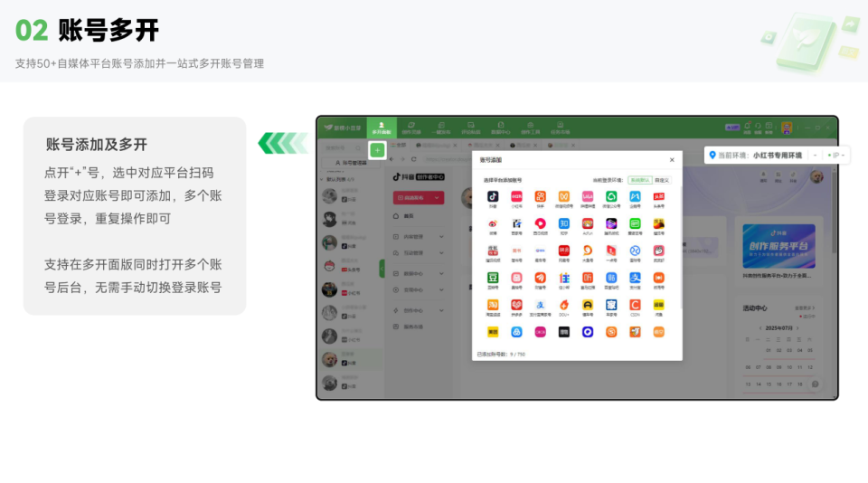Viewport: 868px width, 483px height.
Task: Click the browser URL address field
Action: click(448, 159)
